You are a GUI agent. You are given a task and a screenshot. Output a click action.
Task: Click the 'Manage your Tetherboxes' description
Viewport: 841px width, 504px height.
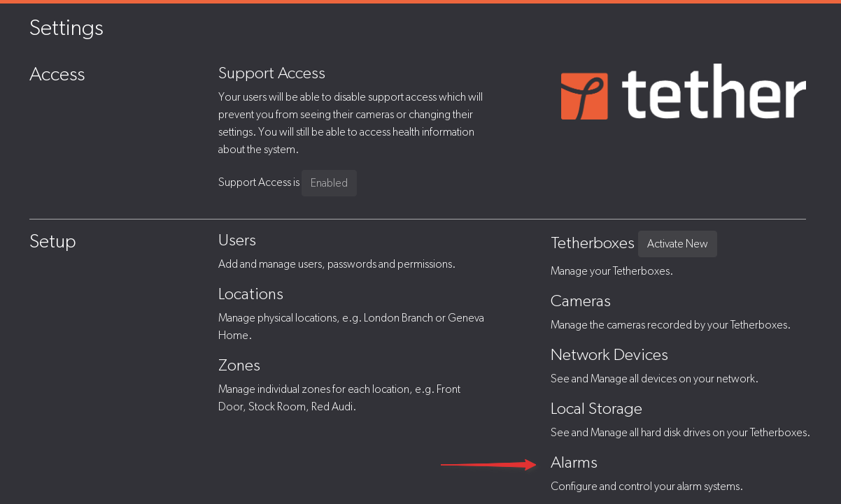coord(612,271)
